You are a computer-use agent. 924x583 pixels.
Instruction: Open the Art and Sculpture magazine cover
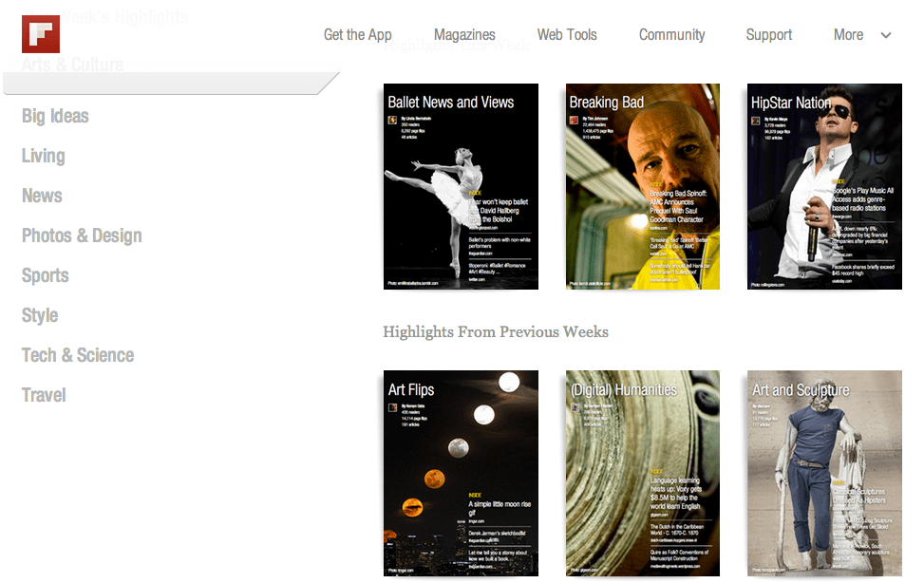tap(824, 474)
